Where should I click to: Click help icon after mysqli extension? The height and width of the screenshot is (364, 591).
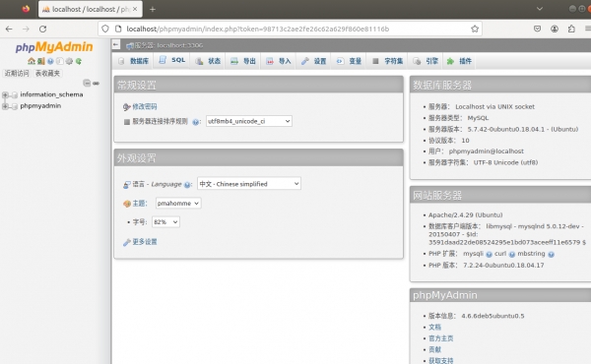[x=489, y=255]
